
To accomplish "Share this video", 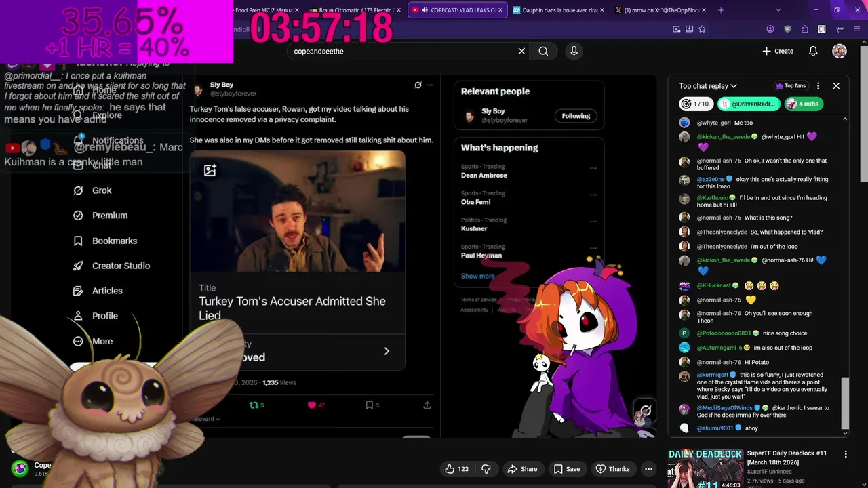I will point(522,469).
